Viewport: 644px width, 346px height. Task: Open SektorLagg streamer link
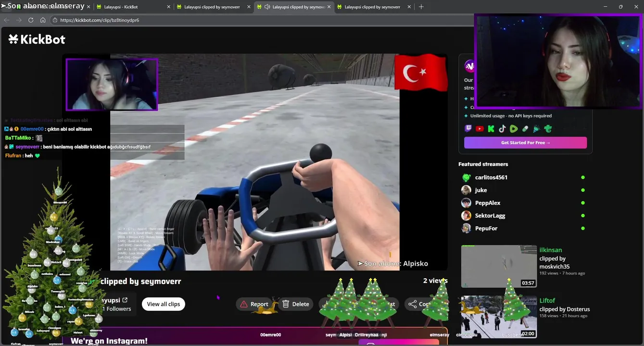(490, 216)
